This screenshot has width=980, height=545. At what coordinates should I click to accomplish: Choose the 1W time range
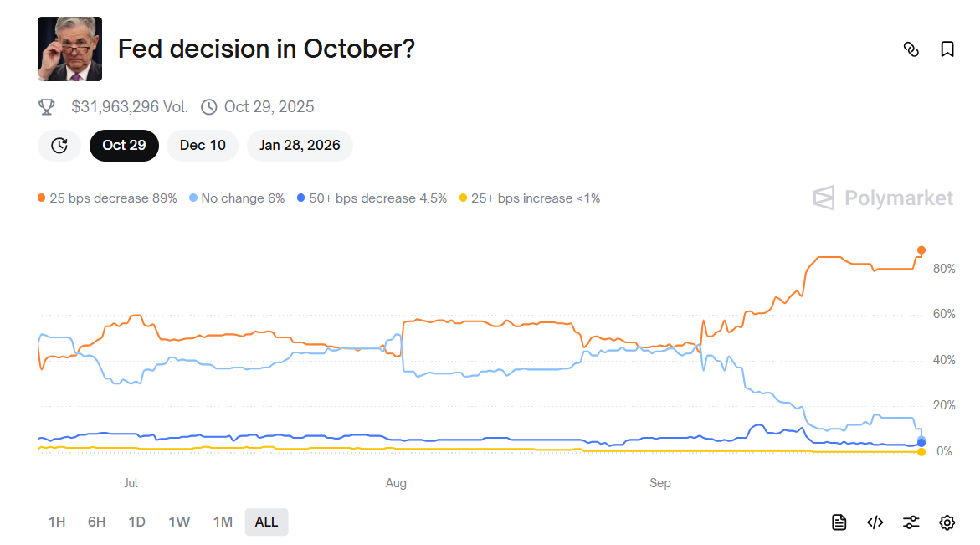pos(179,522)
